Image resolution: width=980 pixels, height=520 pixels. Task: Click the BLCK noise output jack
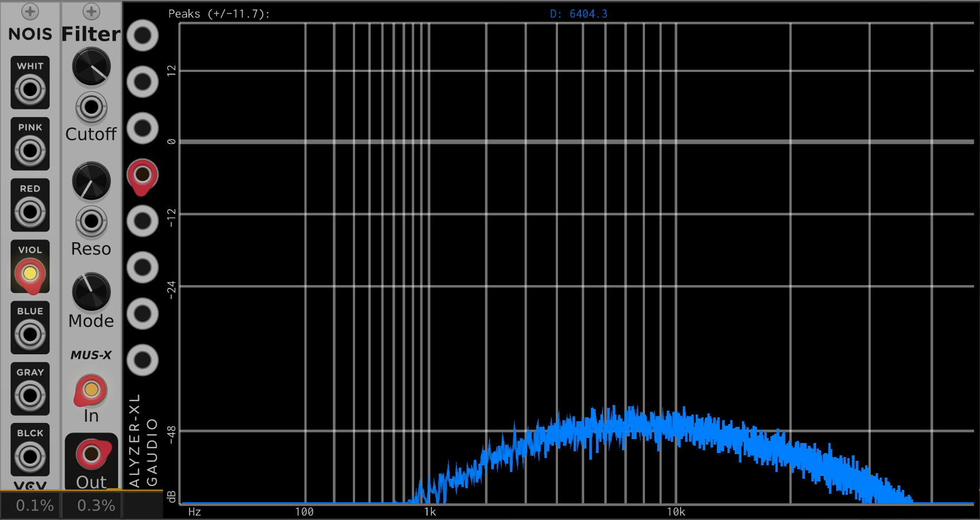point(30,457)
